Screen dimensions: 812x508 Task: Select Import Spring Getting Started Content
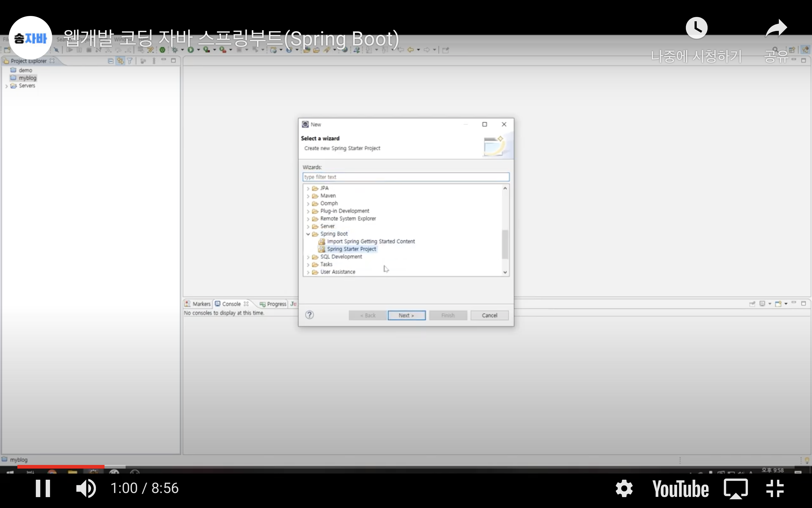[367, 241]
